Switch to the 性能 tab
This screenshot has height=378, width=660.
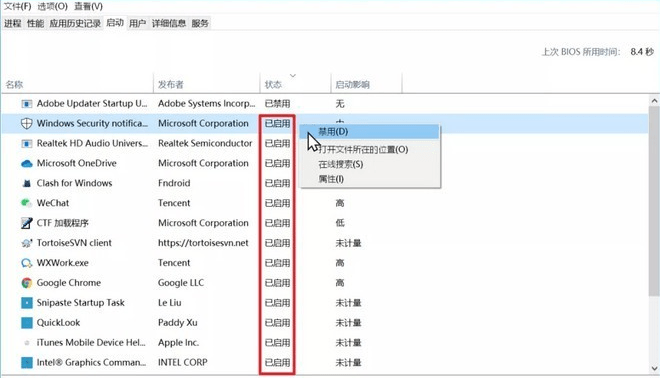(x=35, y=24)
